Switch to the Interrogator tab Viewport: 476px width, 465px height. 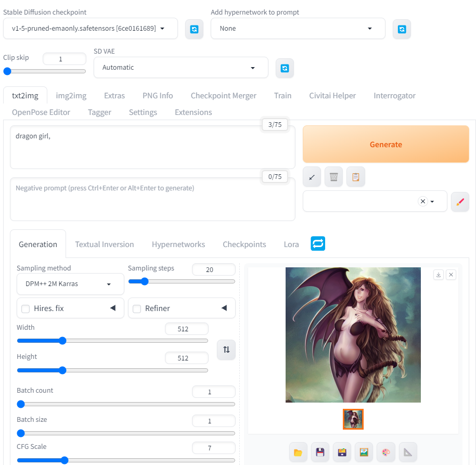(x=394, y=96)
